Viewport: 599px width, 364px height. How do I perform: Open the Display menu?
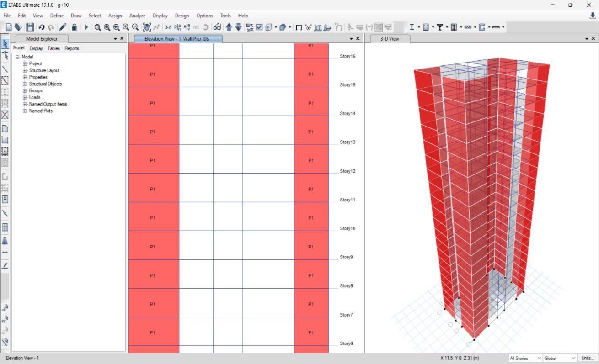tap(160, 16)
